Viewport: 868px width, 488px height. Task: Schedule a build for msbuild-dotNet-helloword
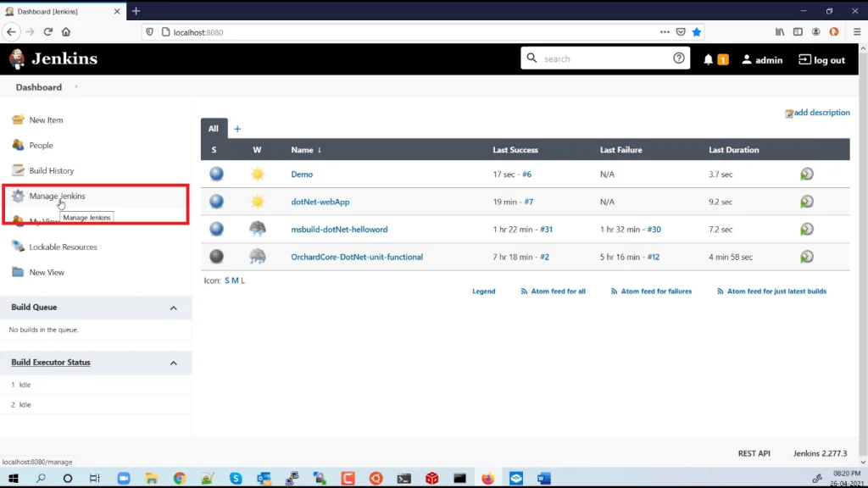tap(807, 229)
